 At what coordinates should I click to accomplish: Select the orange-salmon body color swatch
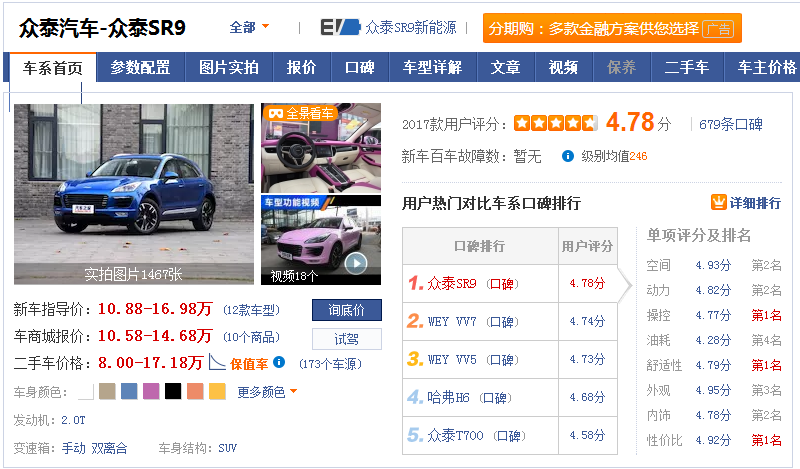[x=195, y=391]
